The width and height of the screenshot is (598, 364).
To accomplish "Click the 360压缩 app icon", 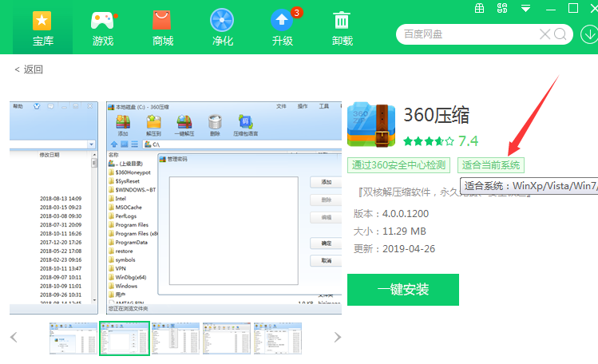I will 371,125.
